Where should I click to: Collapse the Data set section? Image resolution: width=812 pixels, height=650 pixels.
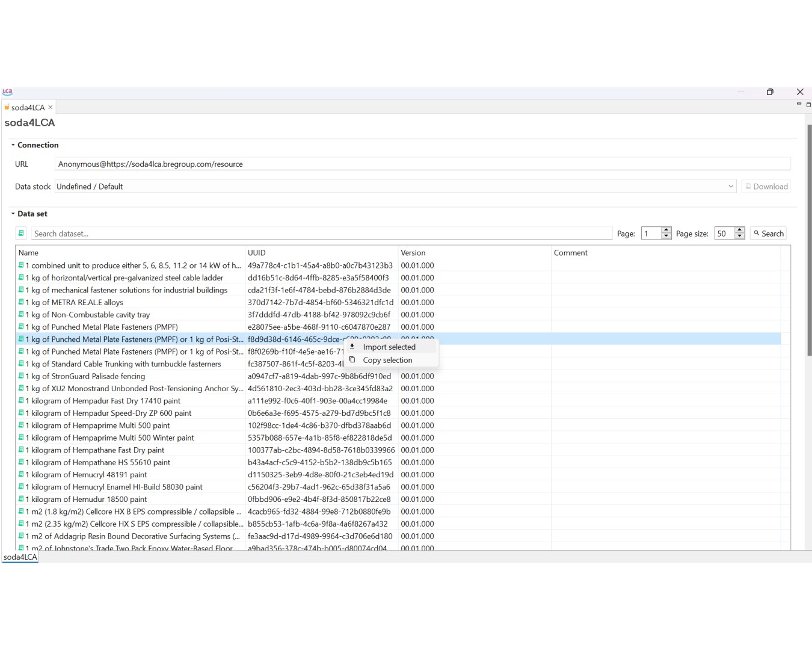[x=13, y=214]
